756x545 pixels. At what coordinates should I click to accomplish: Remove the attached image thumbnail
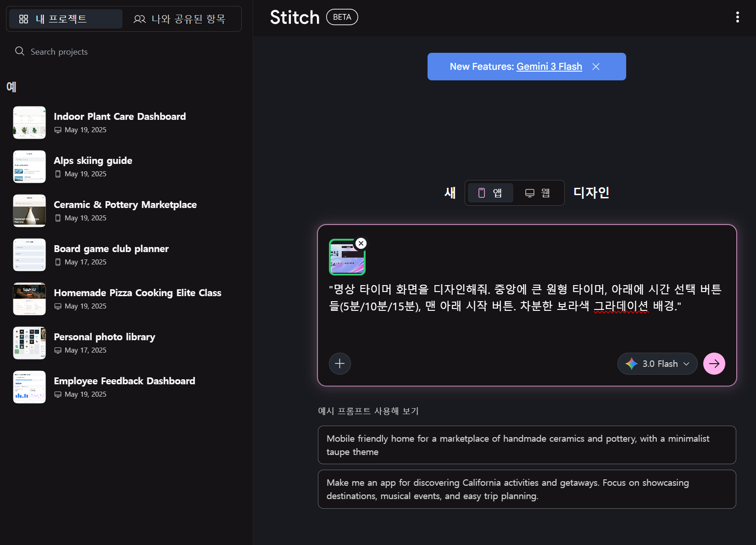pos(361,243)
